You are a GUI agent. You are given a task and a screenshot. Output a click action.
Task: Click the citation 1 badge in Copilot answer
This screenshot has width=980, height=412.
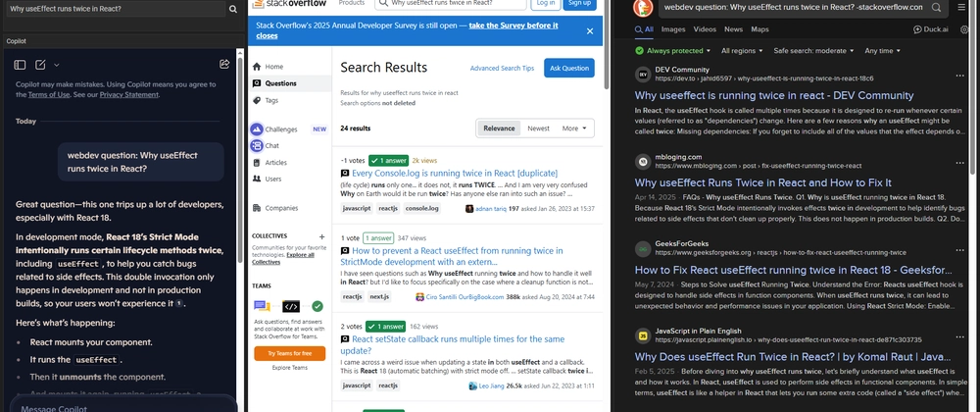tap(178, 303)
